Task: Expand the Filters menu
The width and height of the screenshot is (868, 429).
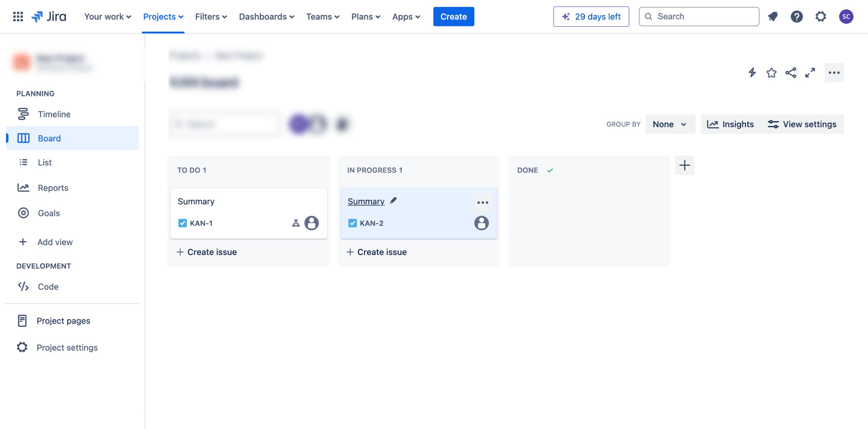Action: tap(211, 17)
